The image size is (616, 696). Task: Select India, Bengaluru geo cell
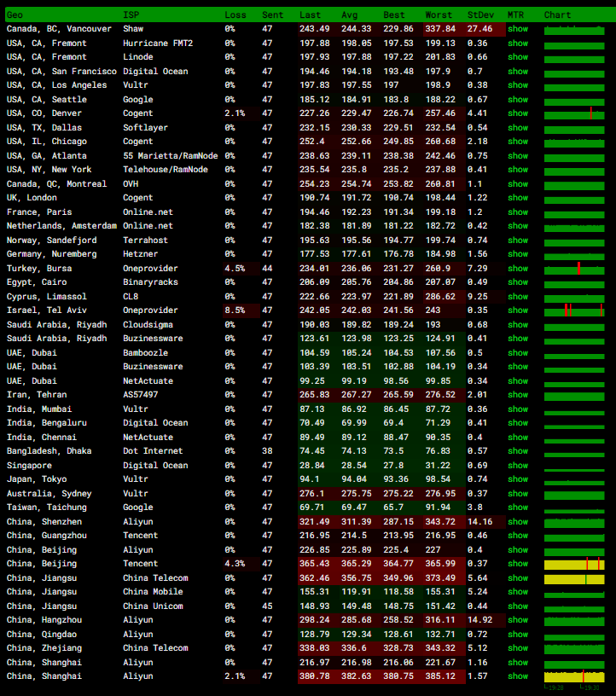(x=47, y=423)
